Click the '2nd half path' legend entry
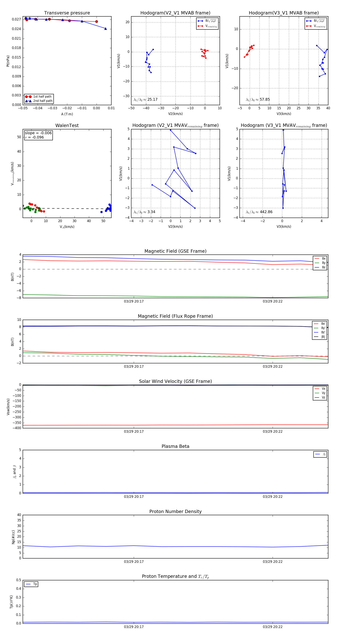 (39, 101)
